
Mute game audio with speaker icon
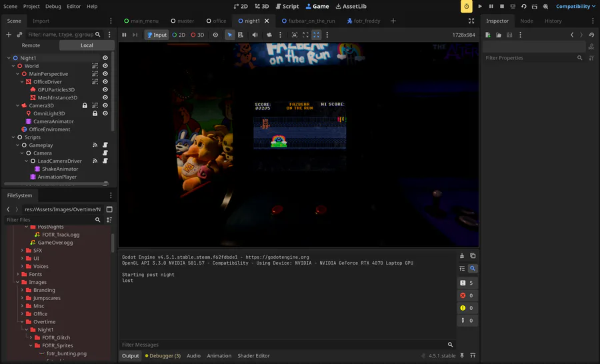(x=255, y=35)
